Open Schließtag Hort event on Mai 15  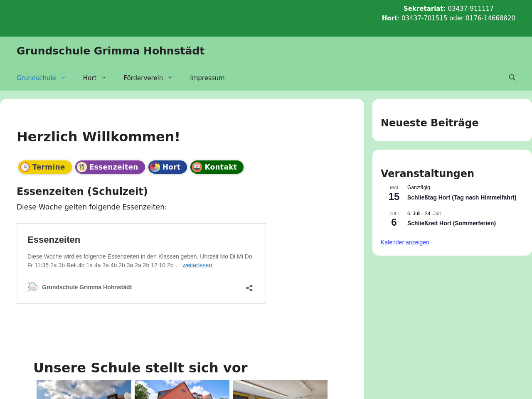[x=462, y=197]
